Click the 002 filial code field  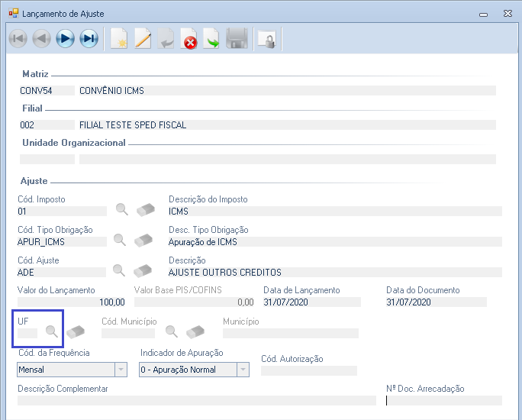coord(47,125)
